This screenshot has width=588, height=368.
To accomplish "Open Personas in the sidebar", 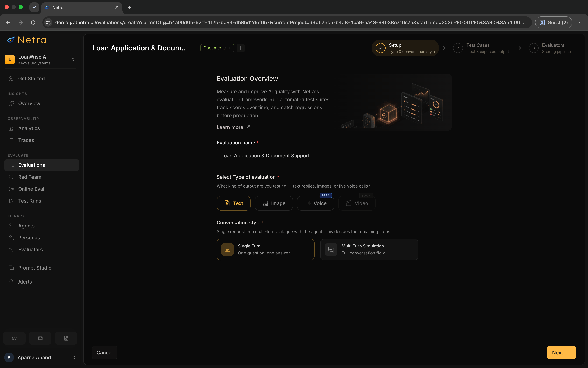I will (41, 238).
